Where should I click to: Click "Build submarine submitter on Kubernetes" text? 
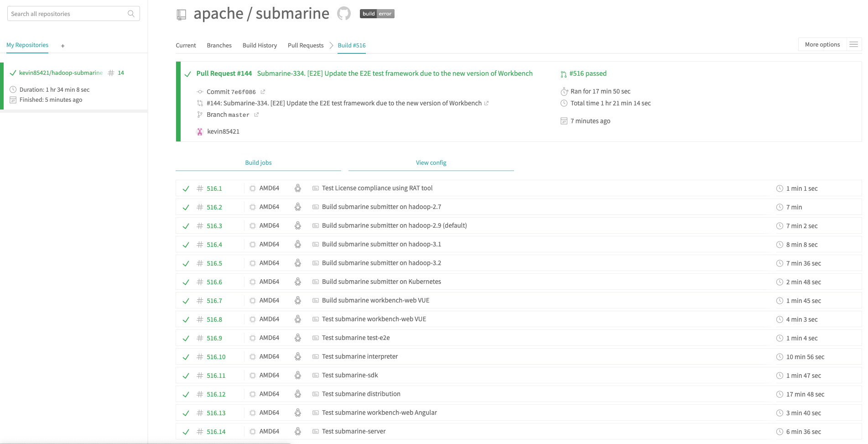click(x=381, y=282)
